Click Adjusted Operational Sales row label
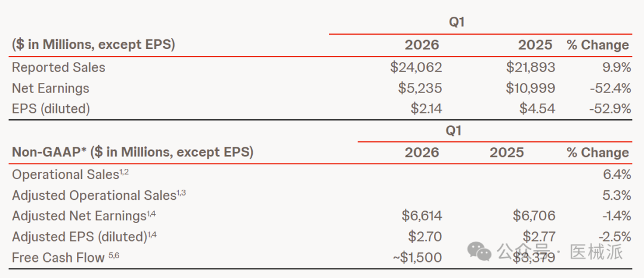Screen dimensions: 644x278 click(99, 196)
